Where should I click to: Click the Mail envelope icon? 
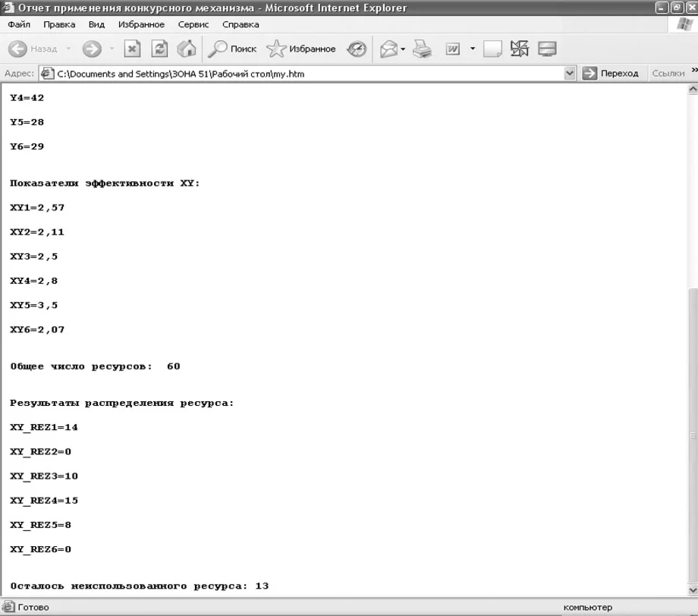[x=388, y=49]
